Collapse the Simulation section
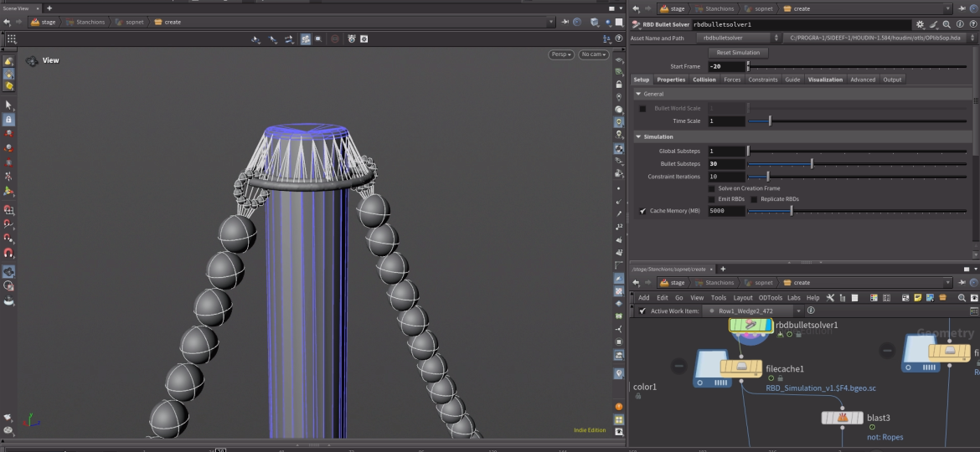 coord(638,136)
